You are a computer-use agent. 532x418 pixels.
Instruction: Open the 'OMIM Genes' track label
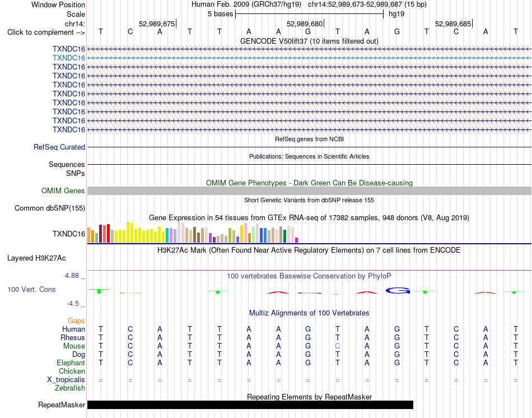[63, 191]
